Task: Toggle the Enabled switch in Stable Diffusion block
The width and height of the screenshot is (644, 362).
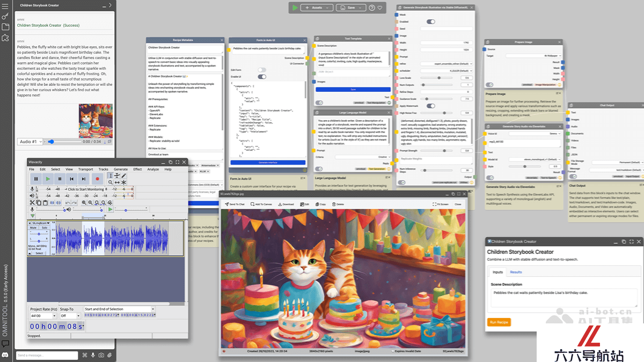Action: tap(430, 21)
